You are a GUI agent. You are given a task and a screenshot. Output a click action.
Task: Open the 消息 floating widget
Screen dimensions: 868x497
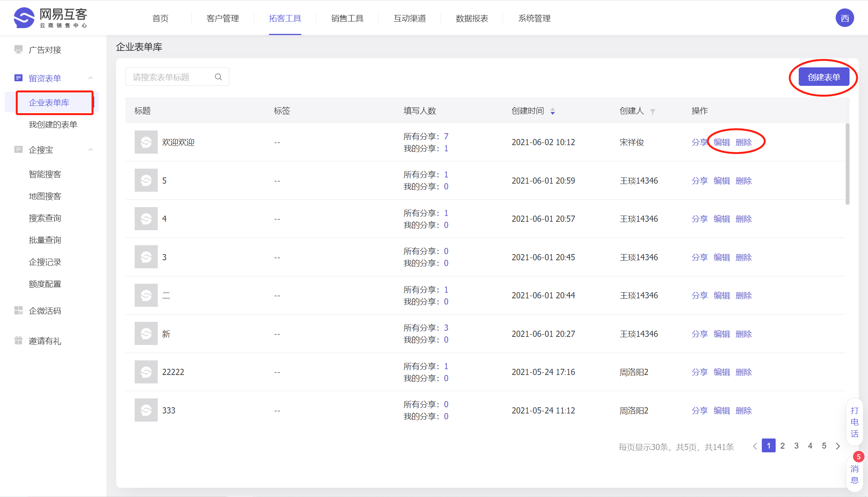point(855,474)
